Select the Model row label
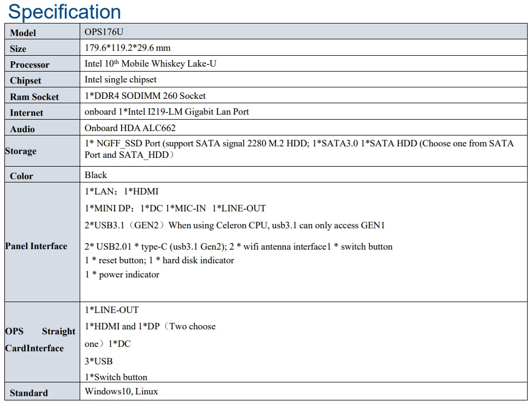The image size is (532, 413). (x=23, y=33)
